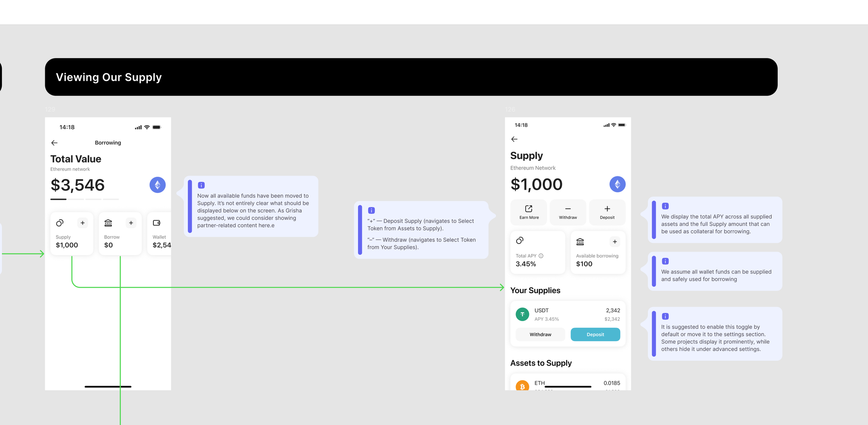The width and height of the screenshot is (868, 425).
Task: Click Ethereum network icon beside $3,546
Action: [157, 185]
